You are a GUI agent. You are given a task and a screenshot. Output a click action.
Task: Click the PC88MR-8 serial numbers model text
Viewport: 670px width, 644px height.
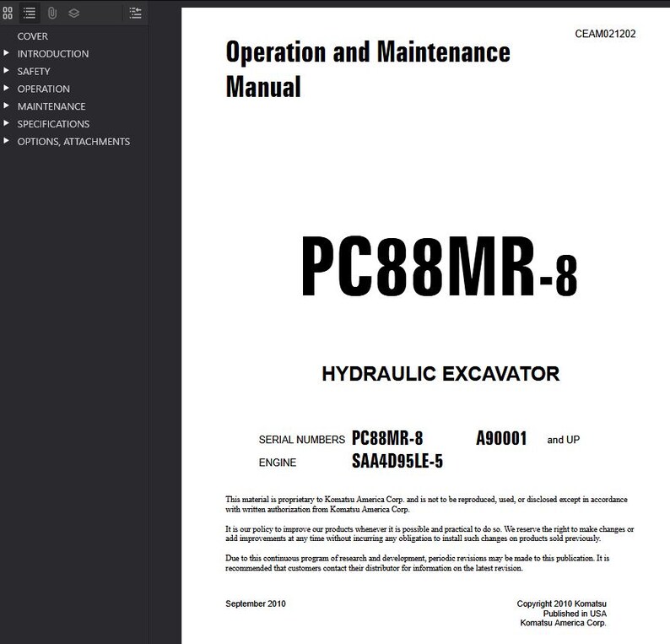pyautogui.click(x=387, y=438)
